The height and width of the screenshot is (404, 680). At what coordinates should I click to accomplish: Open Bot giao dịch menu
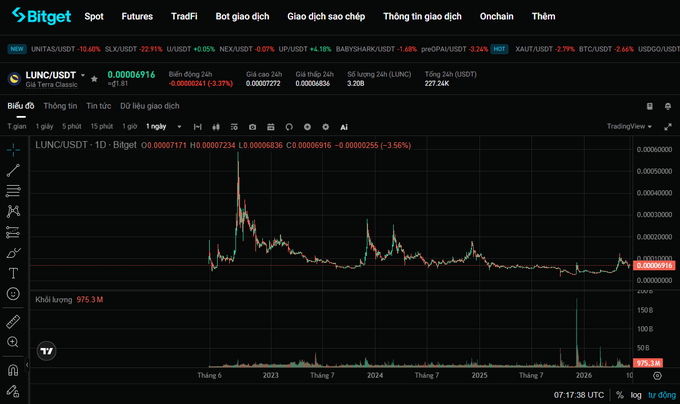242,16
